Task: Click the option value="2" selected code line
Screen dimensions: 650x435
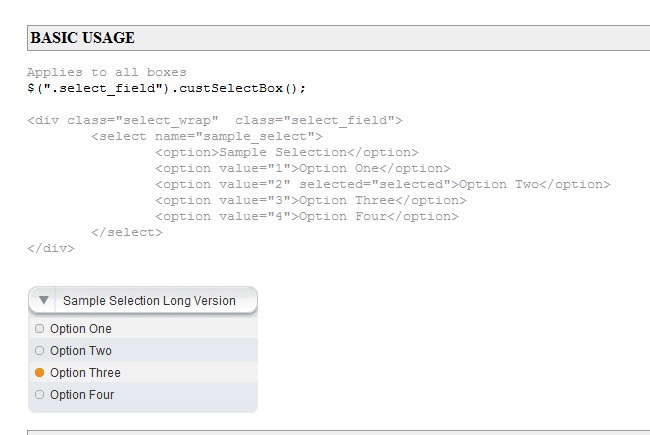Action: 383,184
